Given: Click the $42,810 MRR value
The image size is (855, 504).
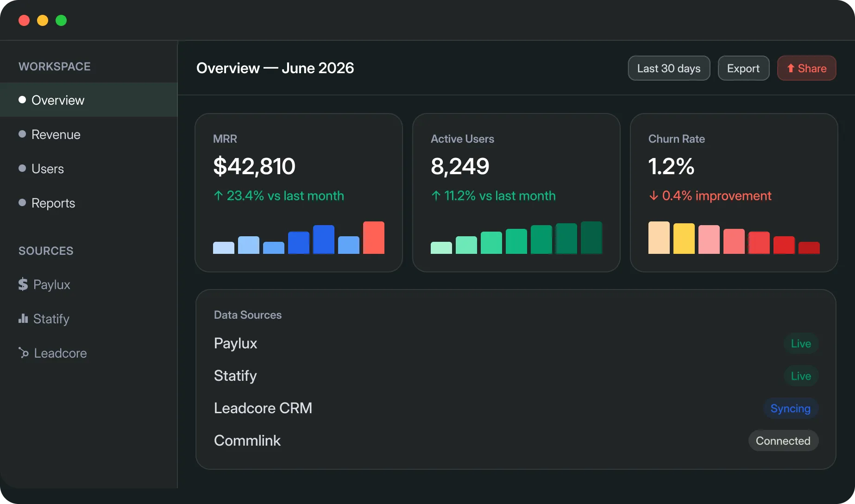Looking at the screenshot, I should pos(254,166).
